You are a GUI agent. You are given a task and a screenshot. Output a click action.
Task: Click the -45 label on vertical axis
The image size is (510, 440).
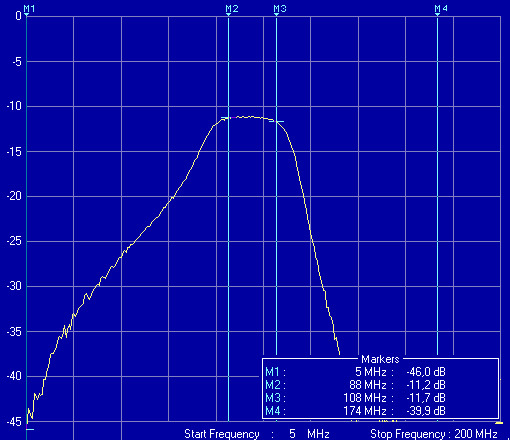point(14,422)
